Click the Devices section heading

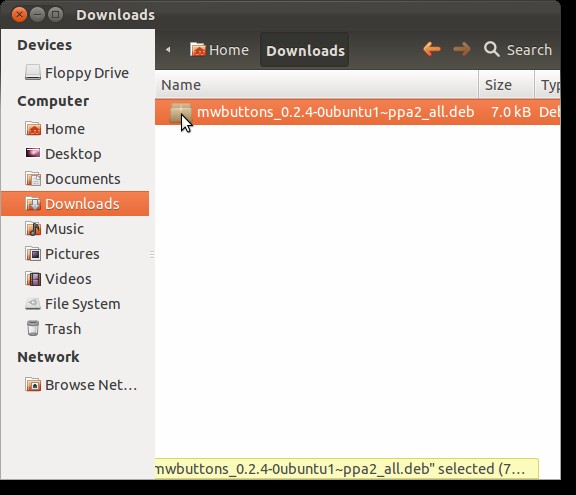tap(44, 45)
